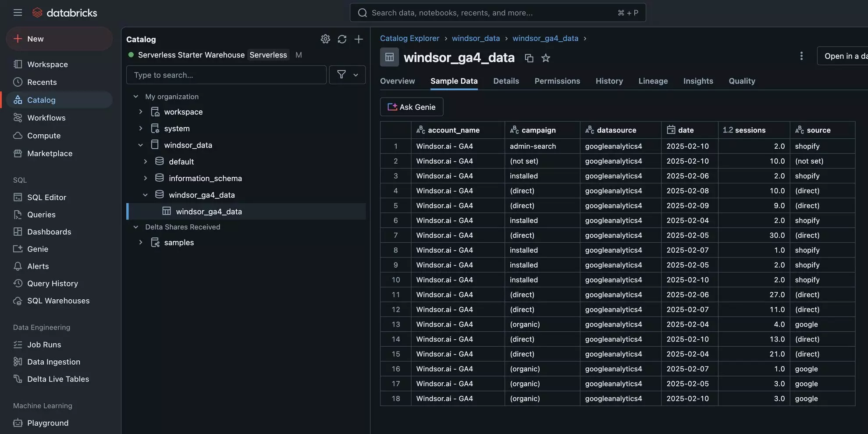Follow Catalog Explorer breadcrumb link
This screenshot has width=868, height=434.
coord(409,38)
